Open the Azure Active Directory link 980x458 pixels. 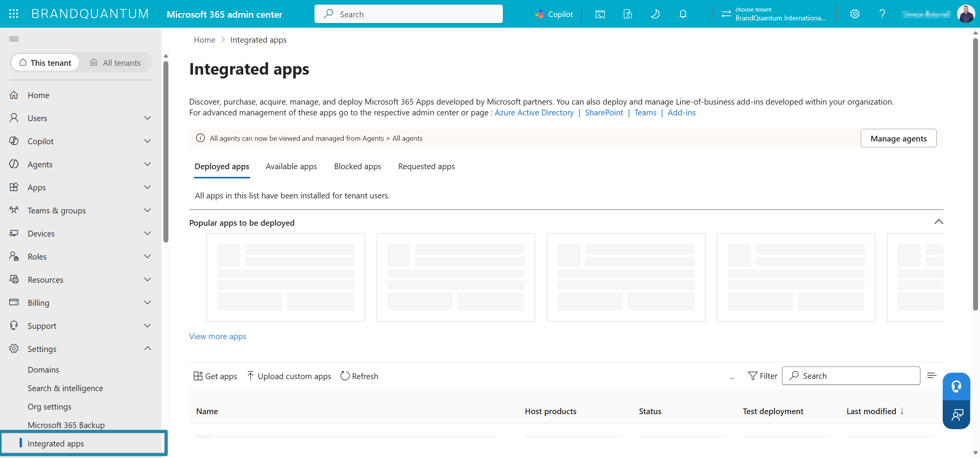(x=534, y=113)
